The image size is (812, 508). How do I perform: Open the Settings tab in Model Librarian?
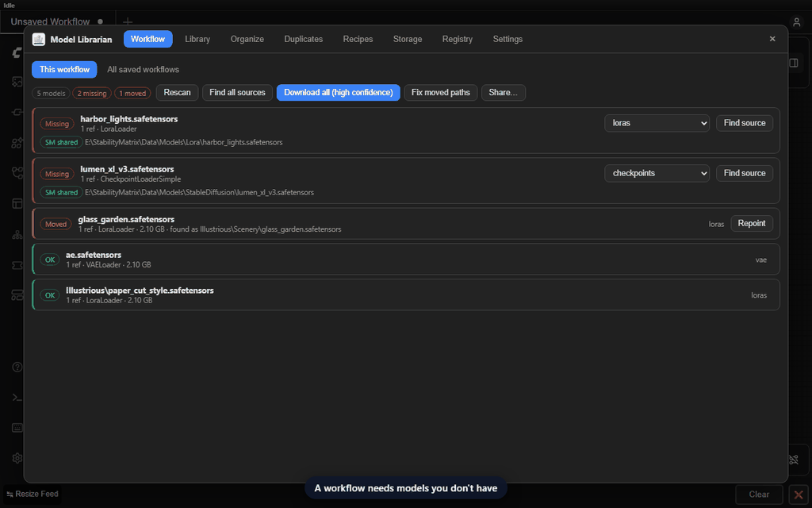(507, 39)
